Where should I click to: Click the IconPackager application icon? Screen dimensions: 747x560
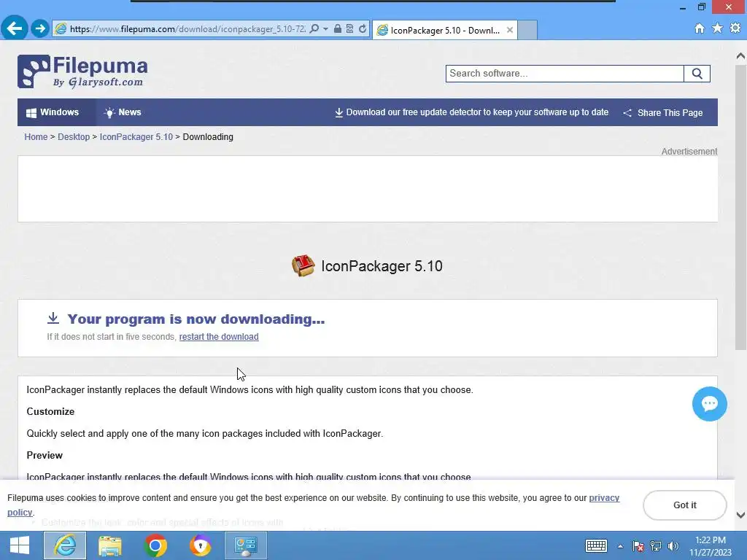(x=303, y=265)
